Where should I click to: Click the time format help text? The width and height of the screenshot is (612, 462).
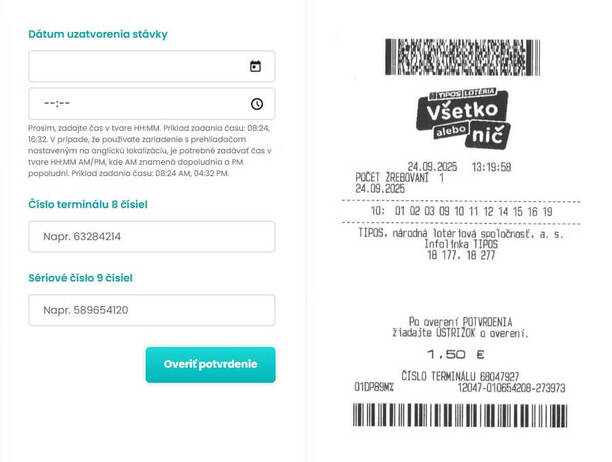150,151
